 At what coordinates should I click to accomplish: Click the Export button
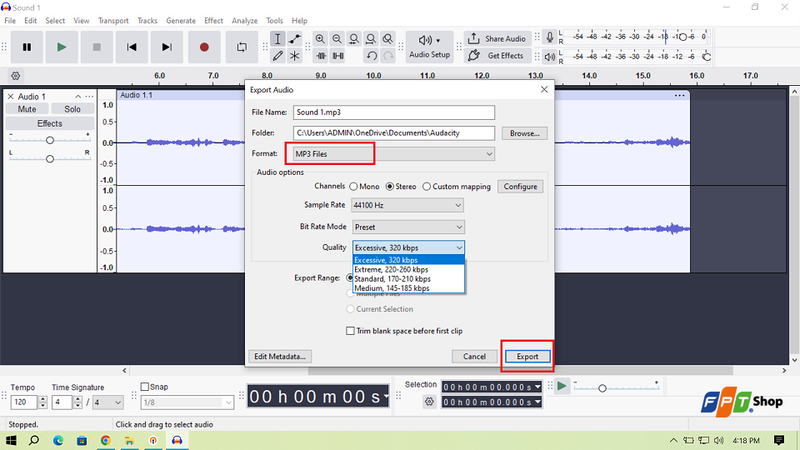pyautogui.click(x=527, y=357)
